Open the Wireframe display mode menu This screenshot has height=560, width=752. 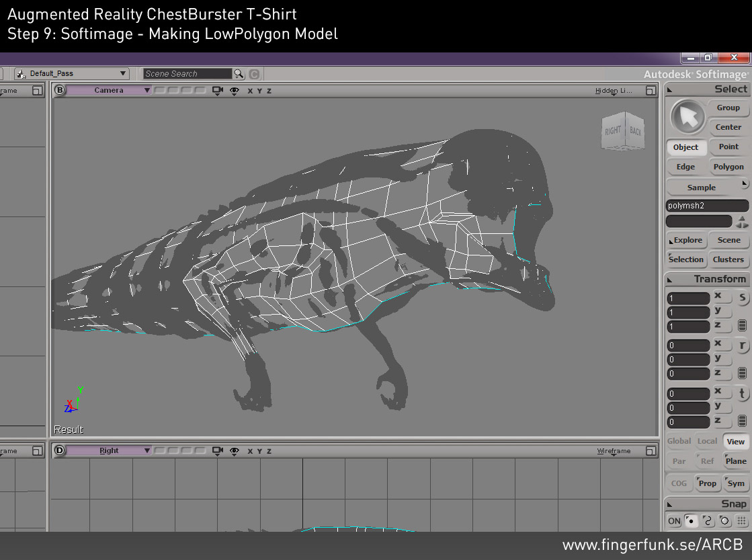614,451
